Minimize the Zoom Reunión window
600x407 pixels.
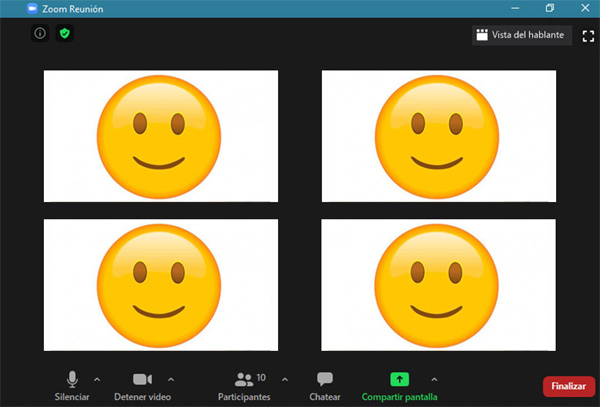pos(515,8)
